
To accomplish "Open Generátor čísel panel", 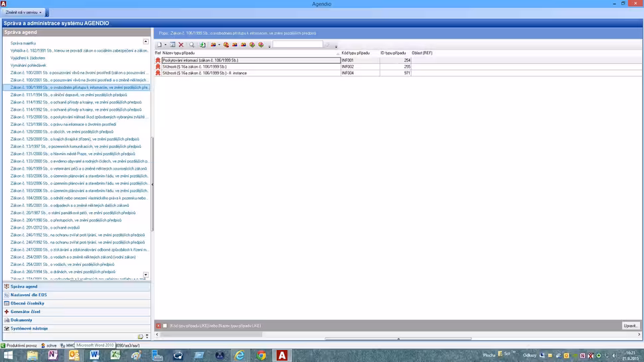I will click(x=25, y=312).
